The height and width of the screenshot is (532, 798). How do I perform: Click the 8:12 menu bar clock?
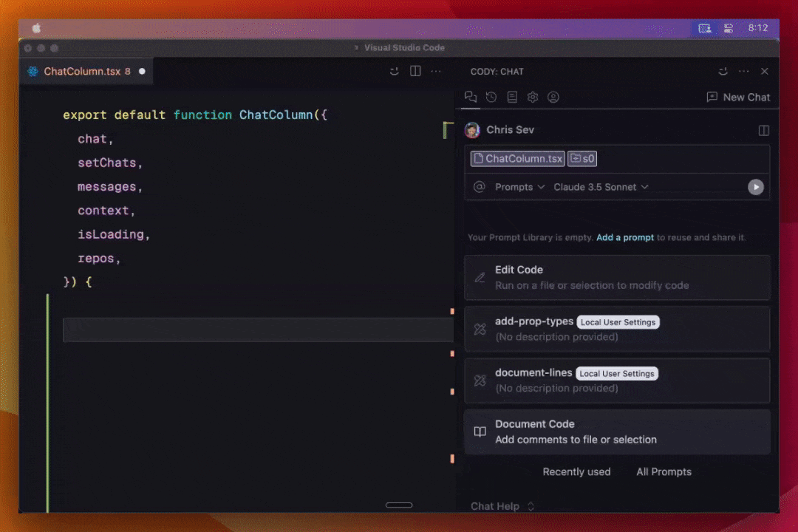pos(758,28)
